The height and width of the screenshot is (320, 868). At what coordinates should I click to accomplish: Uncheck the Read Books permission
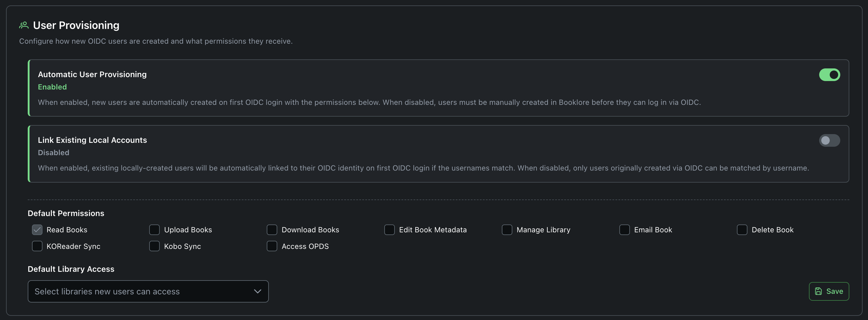[x=37, y=229]
